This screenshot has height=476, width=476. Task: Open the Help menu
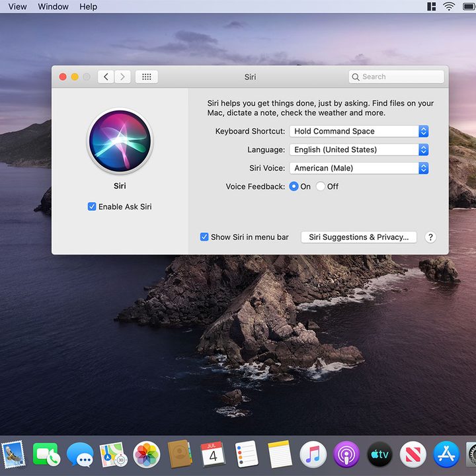[89, 7]
